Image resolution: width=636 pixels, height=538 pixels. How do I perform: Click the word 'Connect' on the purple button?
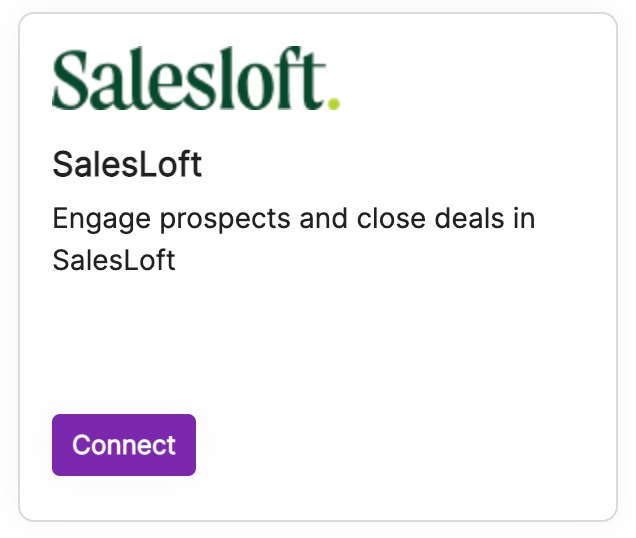[124, 445]
